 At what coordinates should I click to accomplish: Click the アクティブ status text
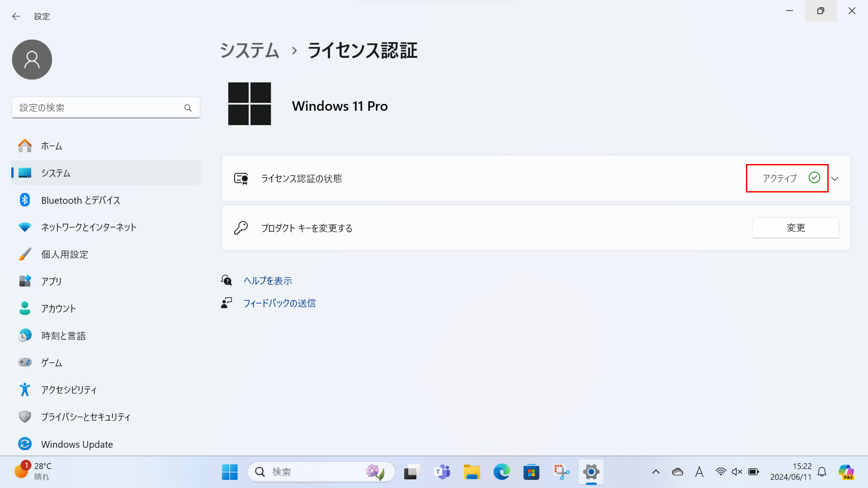click(779, 178)
